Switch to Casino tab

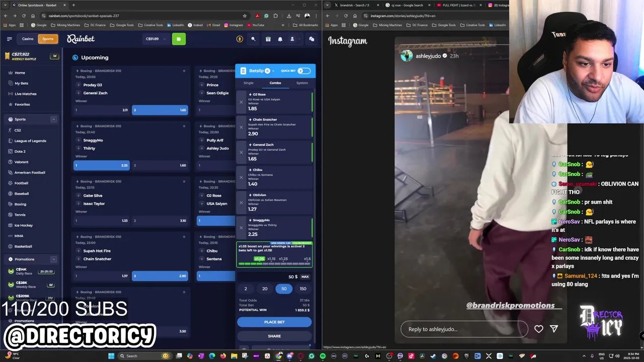pyautogui.click(x=28, y=39)
